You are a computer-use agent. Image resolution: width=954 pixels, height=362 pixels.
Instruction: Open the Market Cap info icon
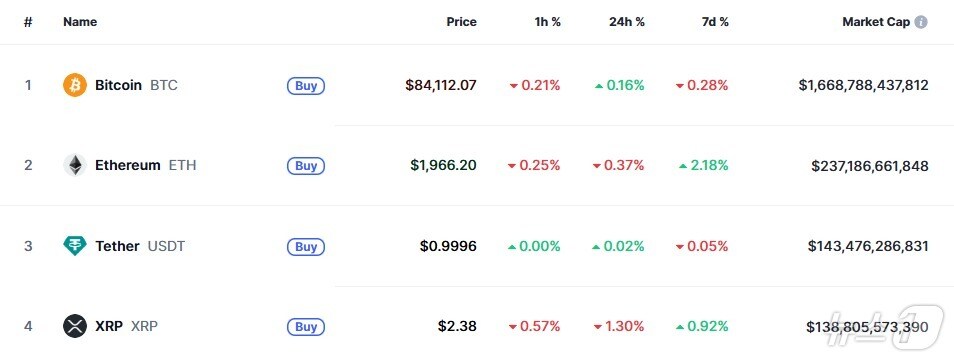pos(921,22)
